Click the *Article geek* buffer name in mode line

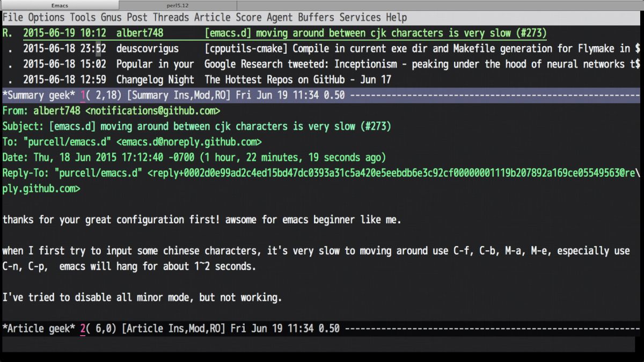tap(39, 328)
